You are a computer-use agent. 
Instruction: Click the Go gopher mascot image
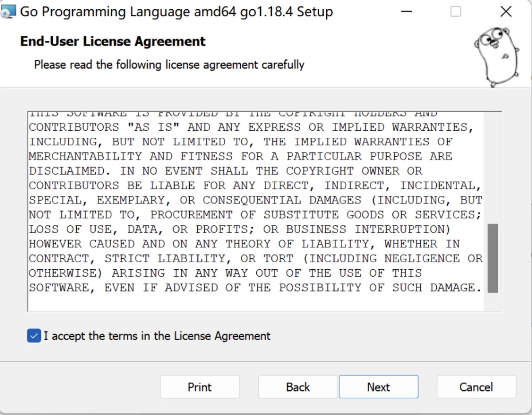pyautogui.click(x=496, y=57)
